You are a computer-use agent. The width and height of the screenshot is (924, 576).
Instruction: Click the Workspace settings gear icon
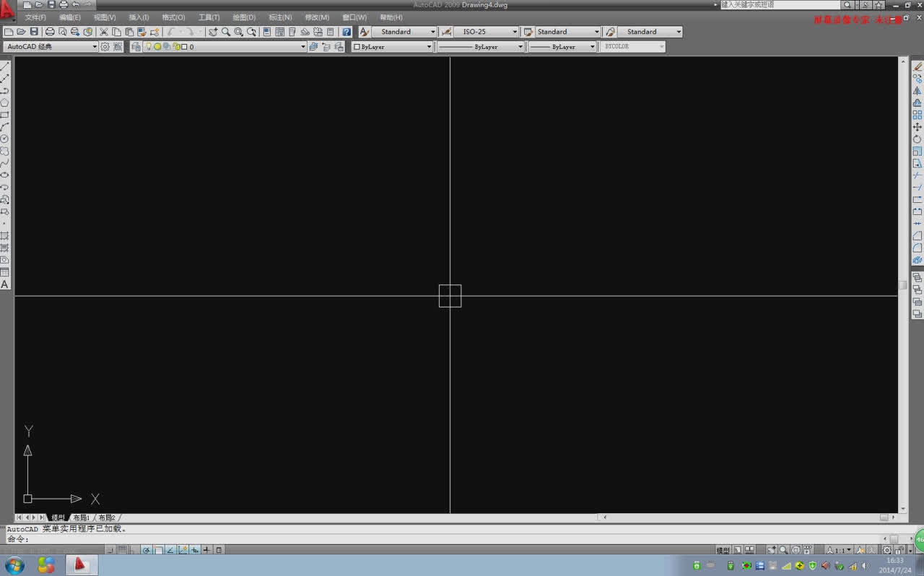pos(105,46)
